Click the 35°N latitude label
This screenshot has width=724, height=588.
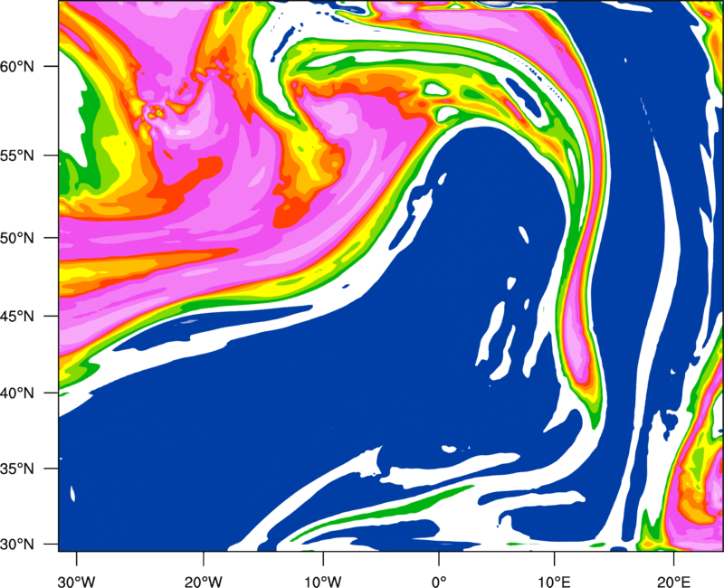17,469
